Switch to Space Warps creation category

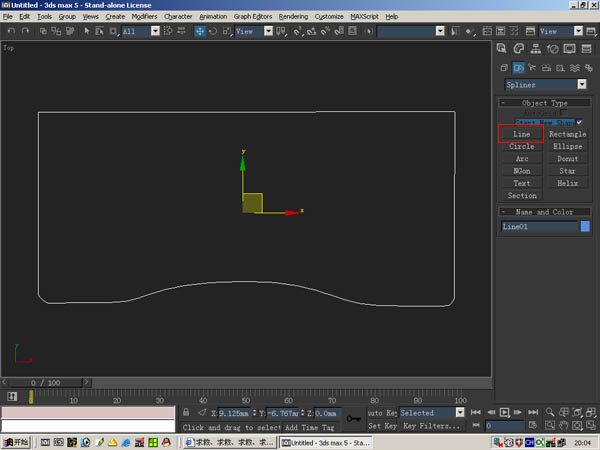tap(575, 68)
